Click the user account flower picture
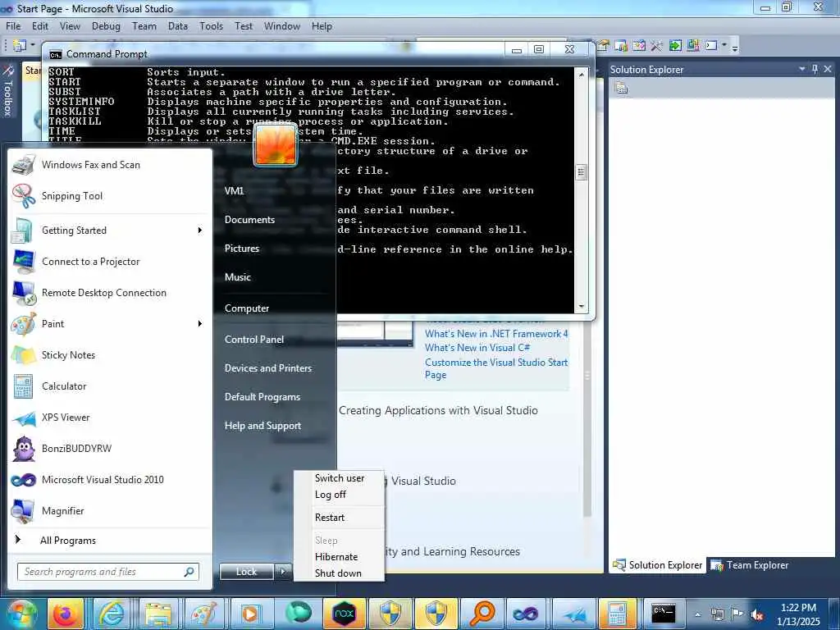 275,144
